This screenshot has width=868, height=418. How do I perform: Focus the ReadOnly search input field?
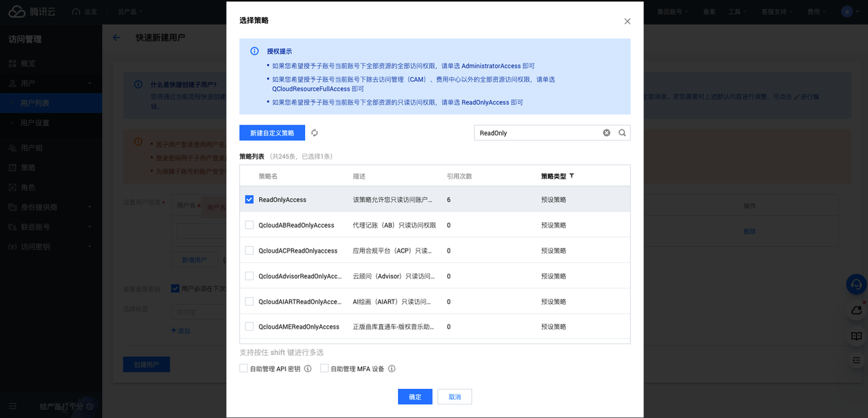[539, 133]
